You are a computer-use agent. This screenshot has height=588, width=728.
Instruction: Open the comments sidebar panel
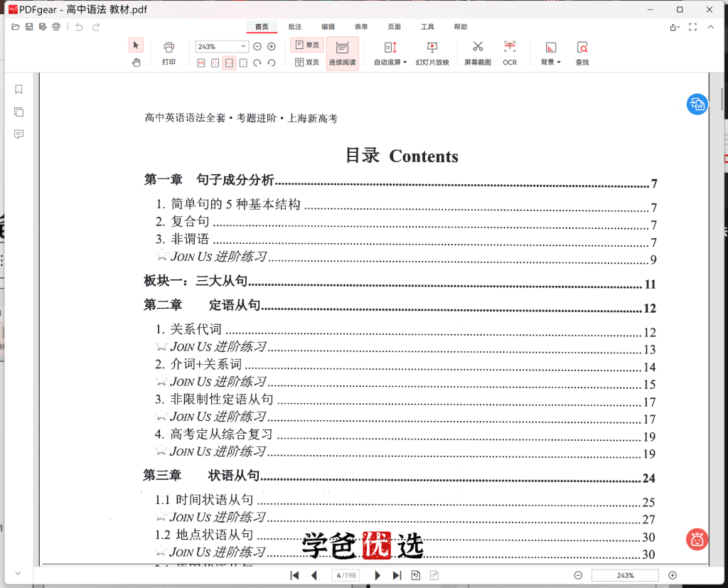click(x=18, y=134)
